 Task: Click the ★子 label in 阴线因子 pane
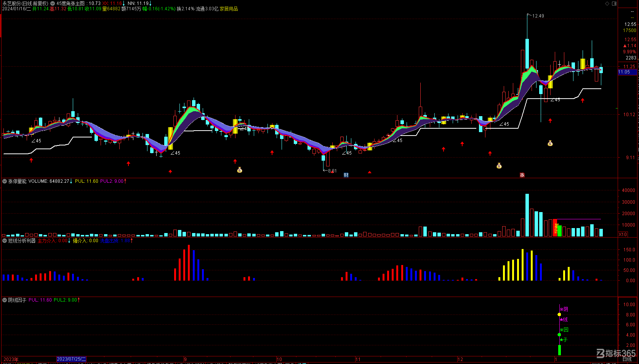[x=564, y=340]
